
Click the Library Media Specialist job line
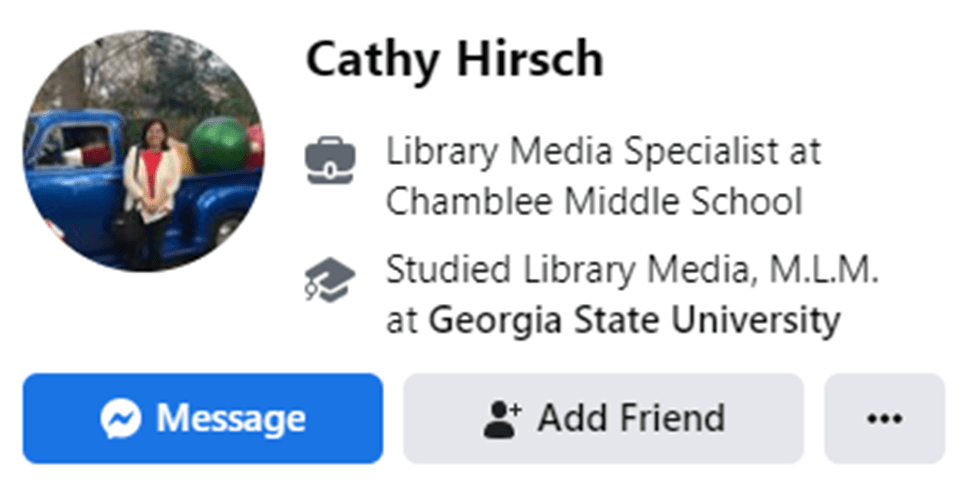pos(603,152)
